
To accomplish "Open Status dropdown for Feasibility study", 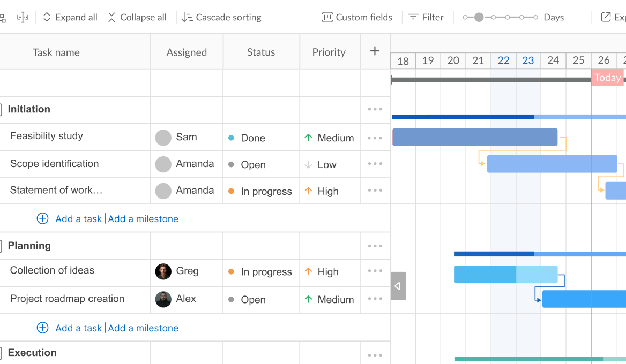I will [x=261, y=138].
